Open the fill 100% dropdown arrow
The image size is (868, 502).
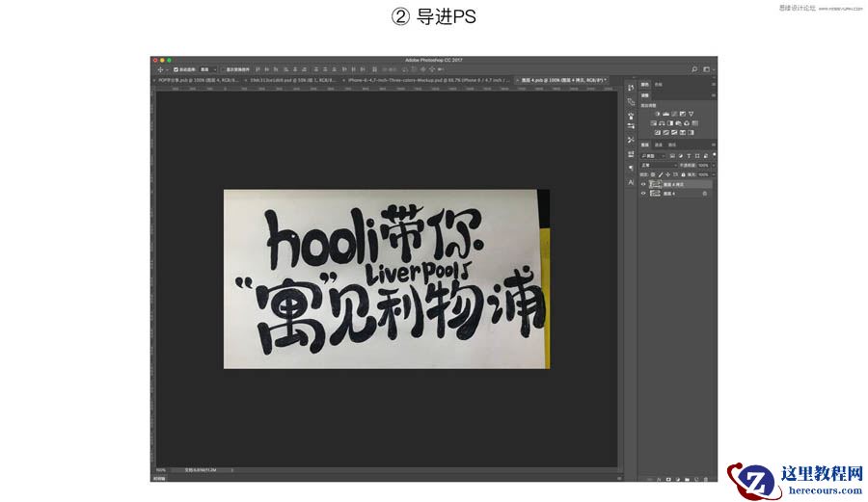714,174
